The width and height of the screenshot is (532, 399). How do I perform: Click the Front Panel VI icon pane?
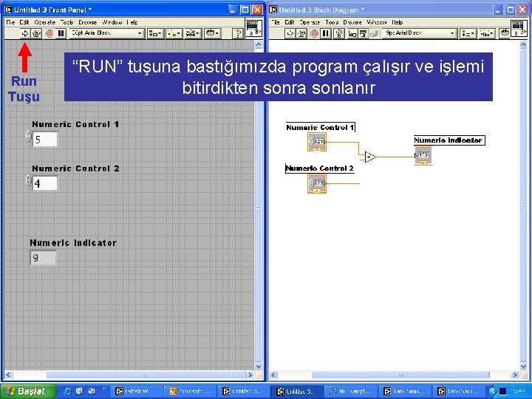click(x=253, y=28)
